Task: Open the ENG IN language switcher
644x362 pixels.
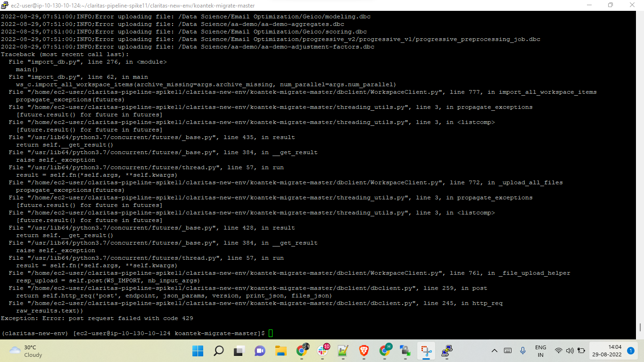Action: (541, 351)
